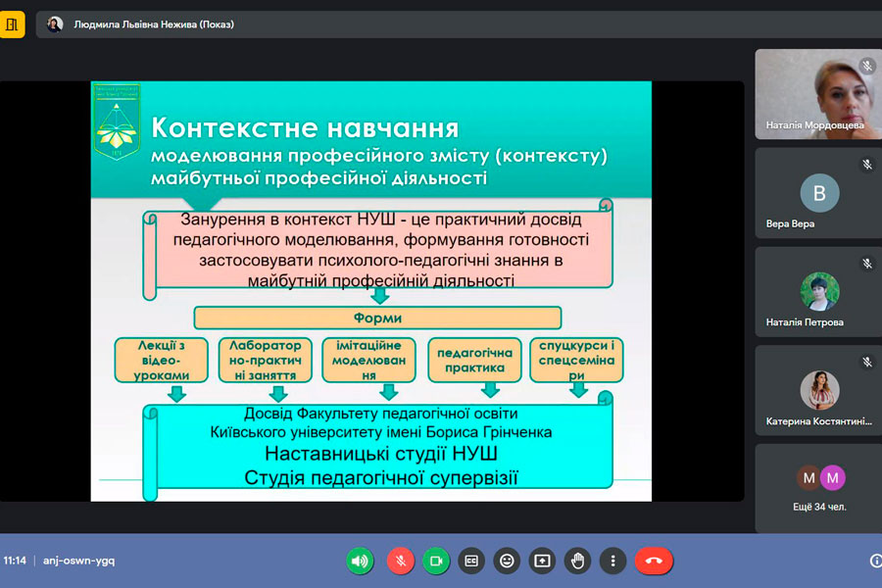Open the emoji reactions icon

(507, 561)
